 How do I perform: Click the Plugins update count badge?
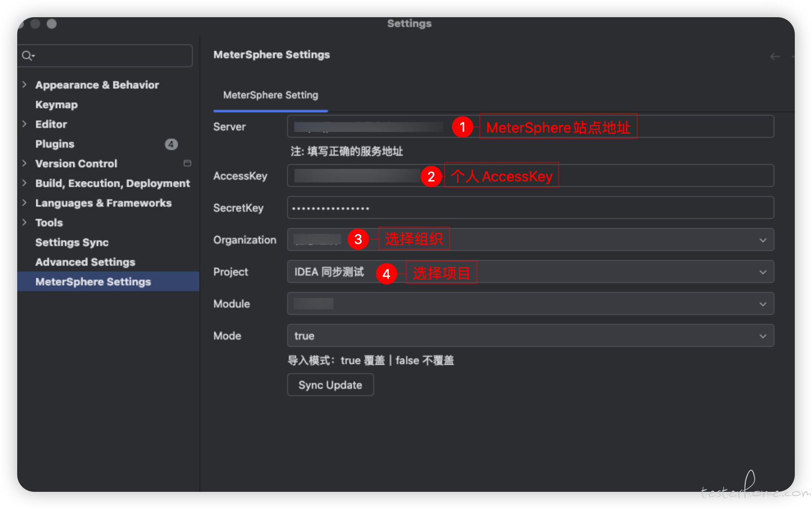(x=171, y=144)
